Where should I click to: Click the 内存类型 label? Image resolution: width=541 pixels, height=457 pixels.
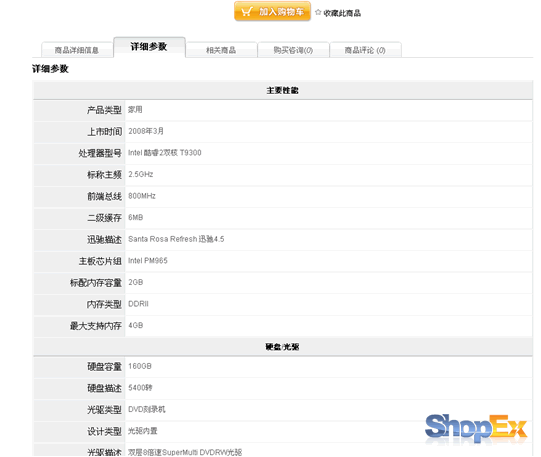coord(105,305)
